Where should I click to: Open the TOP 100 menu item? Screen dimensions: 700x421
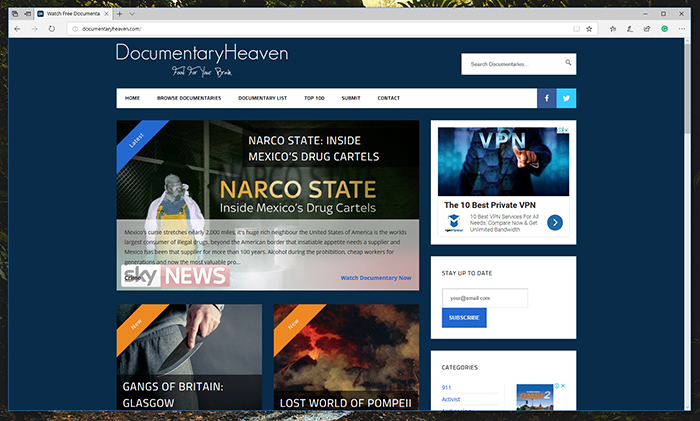click(314, 98)
